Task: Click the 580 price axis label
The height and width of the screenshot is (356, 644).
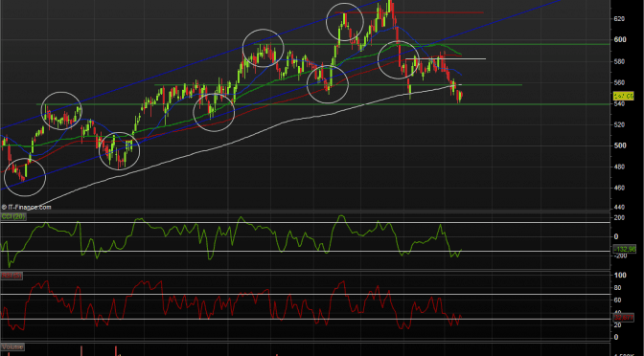Action: pos(619,61)
